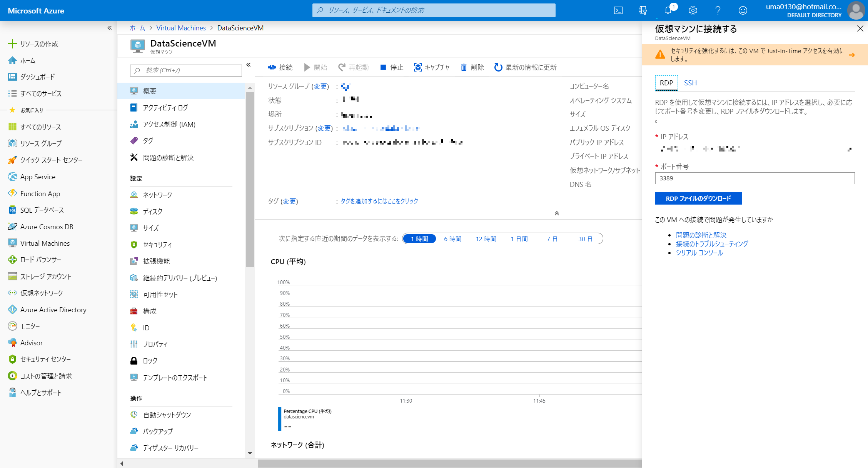Click the Connect (接続) toolbar button
Viewport: 868px width, 468px height.
point(280,67)
